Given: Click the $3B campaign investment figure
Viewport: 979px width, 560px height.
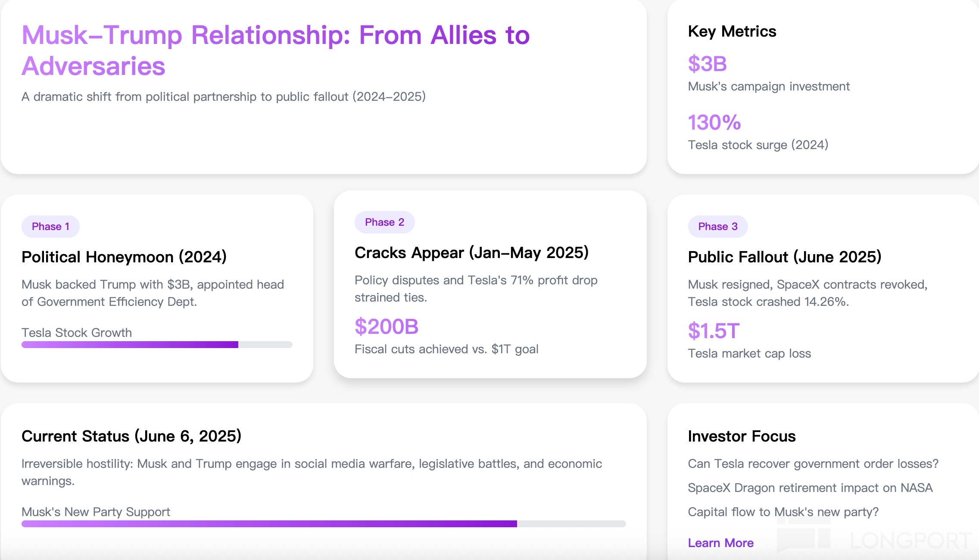Looking at the screenshot, I should tap(707, 64).
